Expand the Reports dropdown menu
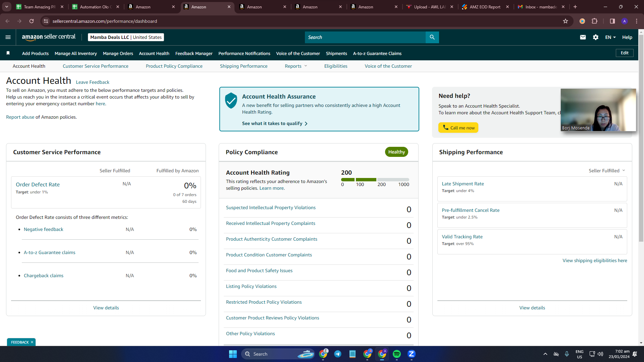This screenshot has height=362, width=644. [x=296, y=66]
